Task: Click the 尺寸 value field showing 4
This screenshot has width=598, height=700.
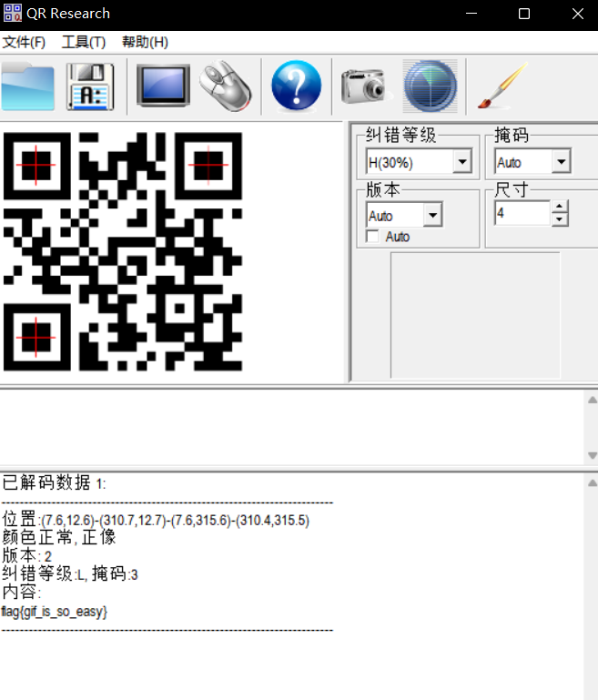Action: coord(522,213)
